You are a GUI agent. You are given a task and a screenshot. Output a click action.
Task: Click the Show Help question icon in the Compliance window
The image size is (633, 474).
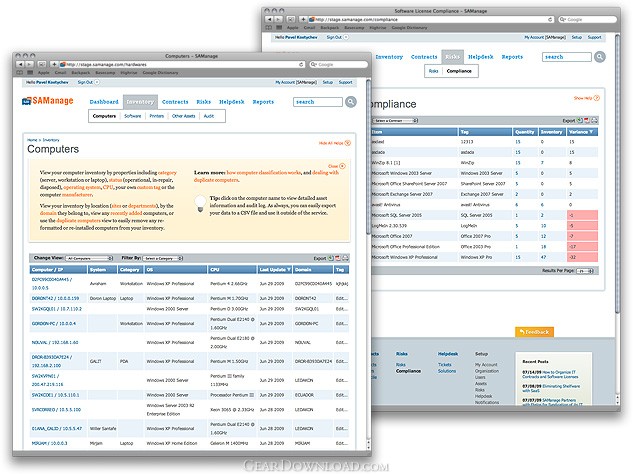597,98
